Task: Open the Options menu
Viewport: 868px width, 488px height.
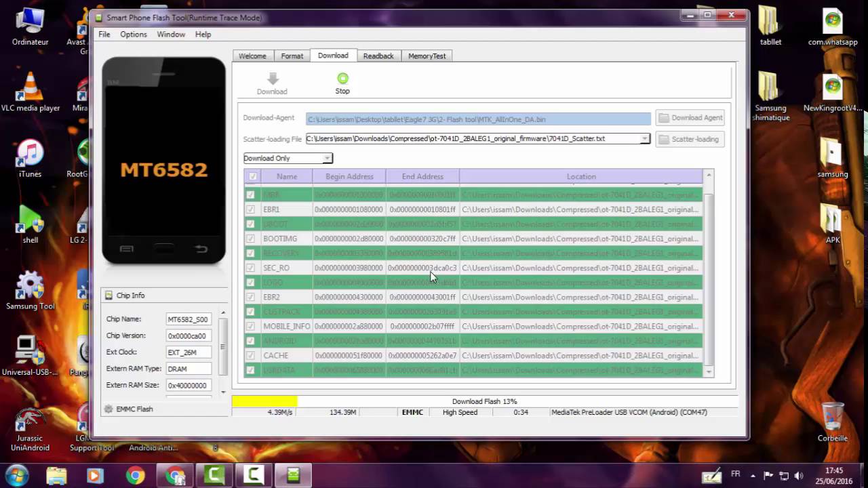Action: coord(134,34)
